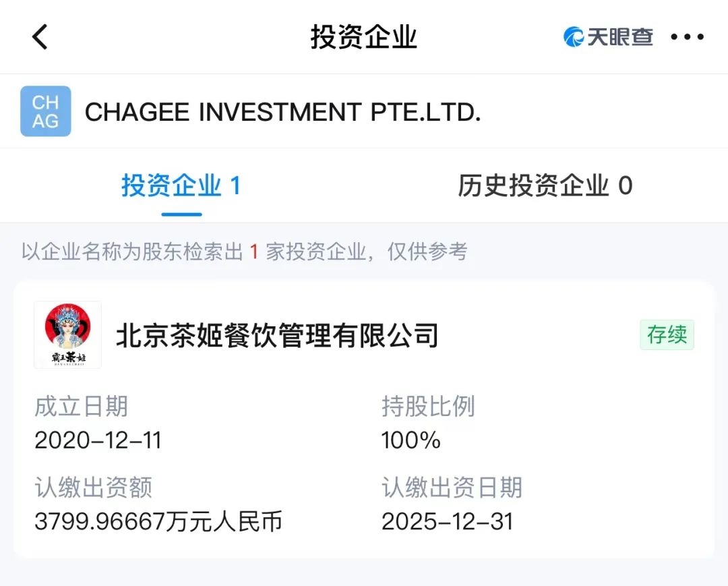The width and height of the screenshot is (728, 586).
Task: Select the 3799.96667万元人民币 amount
Action: click(158, 521)
